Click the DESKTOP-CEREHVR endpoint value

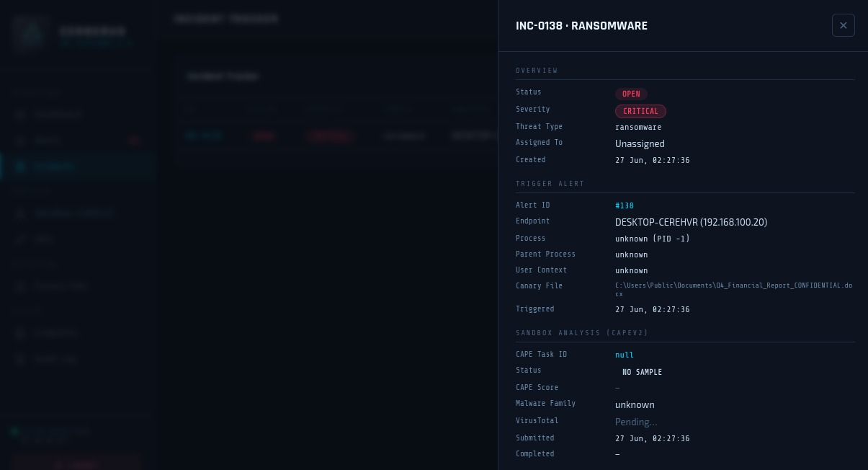[x=691, y=222]
